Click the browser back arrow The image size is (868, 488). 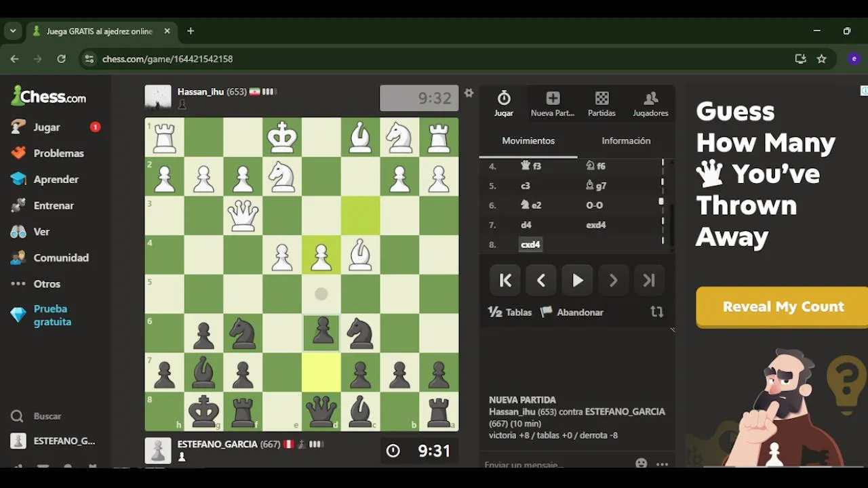coord(15,59)
